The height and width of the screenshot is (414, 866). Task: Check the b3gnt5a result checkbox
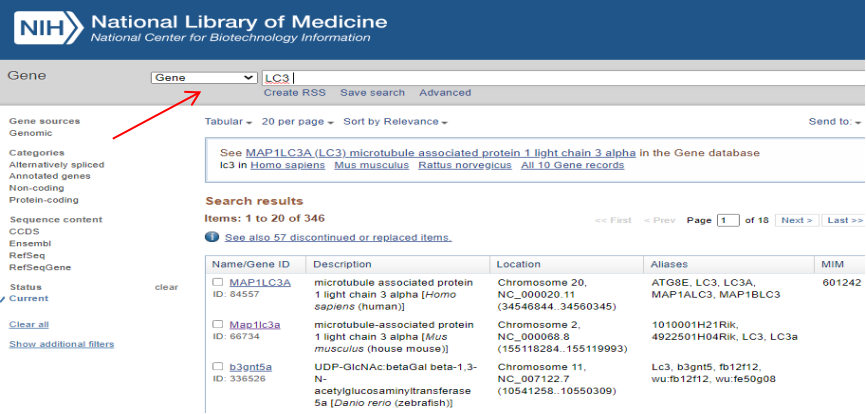[218, 367]
